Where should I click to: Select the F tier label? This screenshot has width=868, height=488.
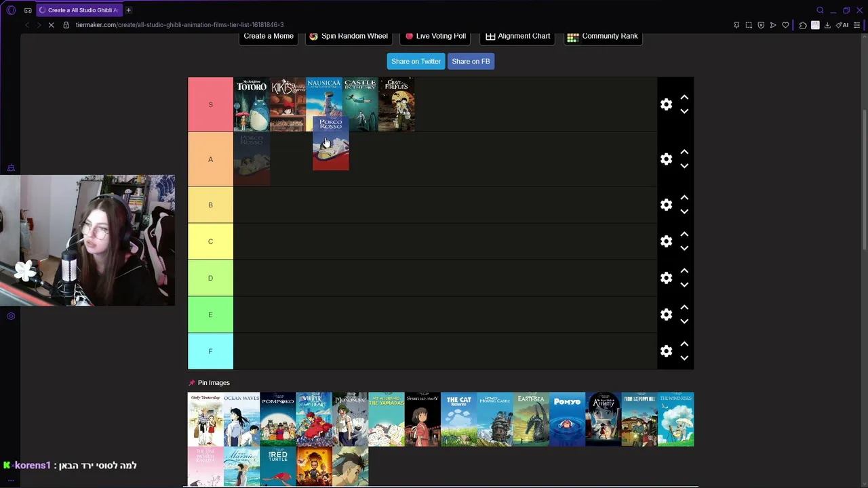(x=210, y=351)
